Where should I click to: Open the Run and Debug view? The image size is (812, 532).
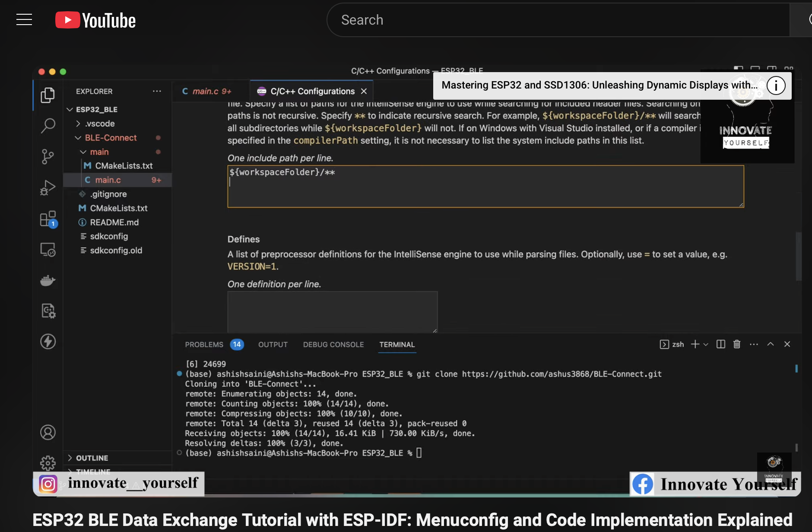(48, 188)
